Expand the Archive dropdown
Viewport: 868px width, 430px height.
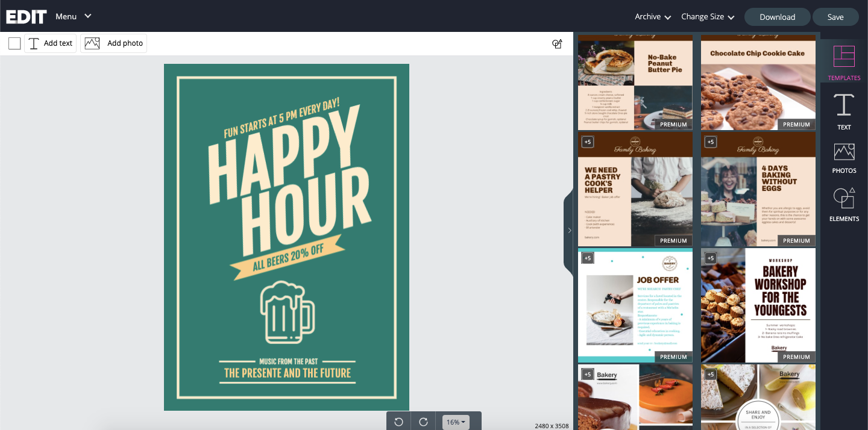(653, 17)
